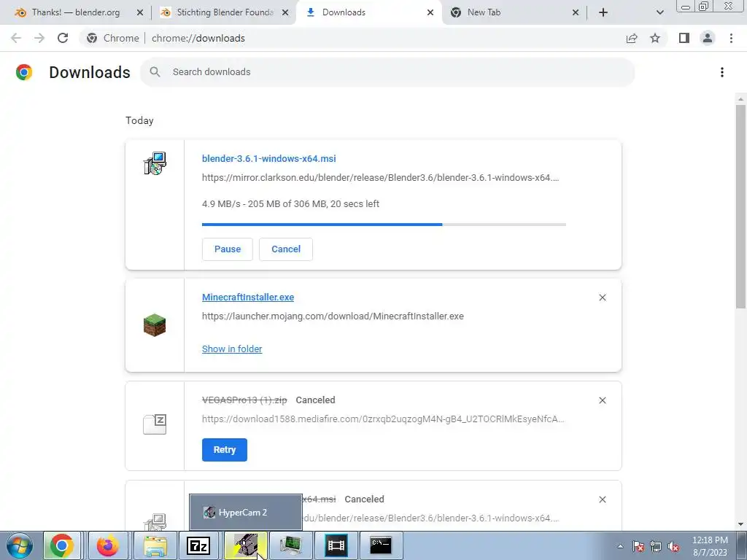
Task: Retry the VEGASPro13 zip download
Action: pos(225,449)
